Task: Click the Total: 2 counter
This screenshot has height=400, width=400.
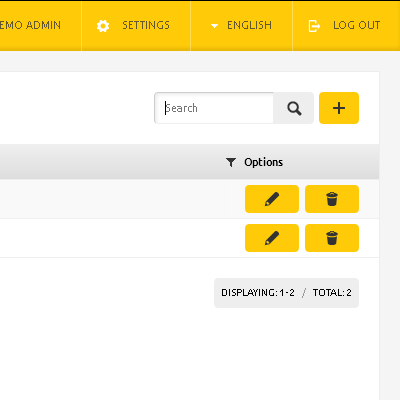Action: tap(332, 293)
